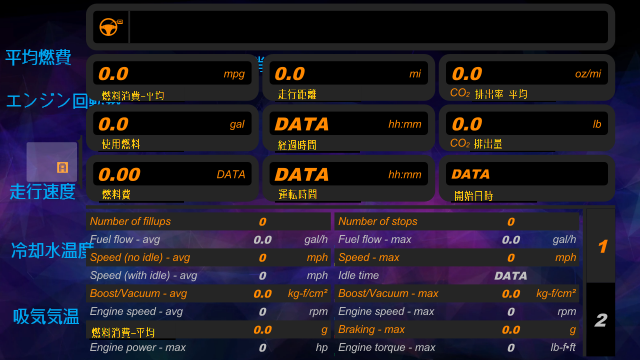
Task: Tap the Engine torque - max row
Action: pos(457,347)
